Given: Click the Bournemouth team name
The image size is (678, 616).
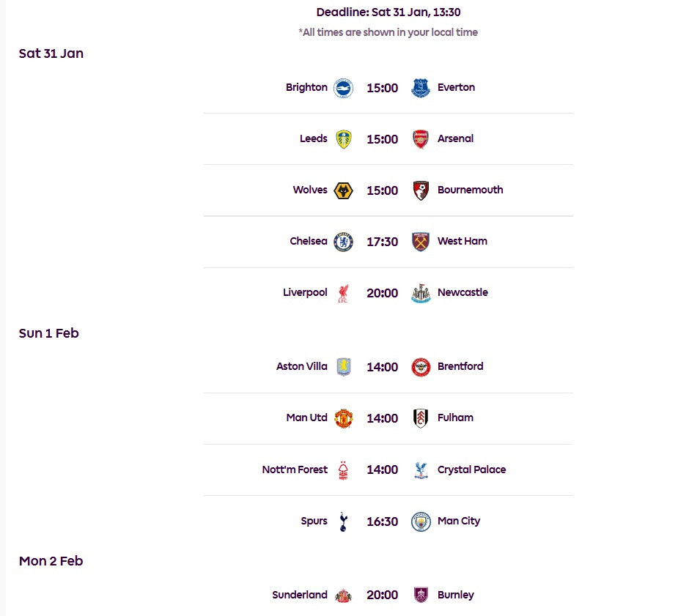Looking at the screenshot, I should click(470, 190).
